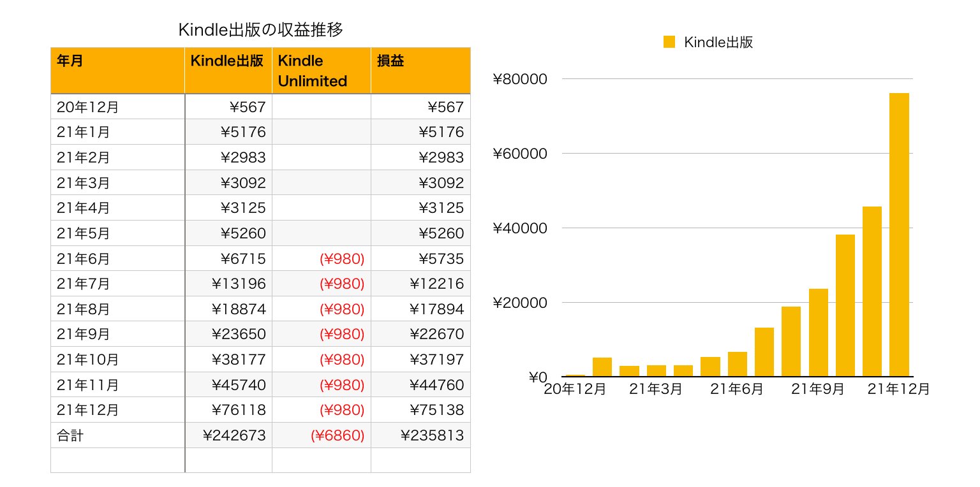Select the 21年10月 chart bar near ¥38000

[845, 305]
